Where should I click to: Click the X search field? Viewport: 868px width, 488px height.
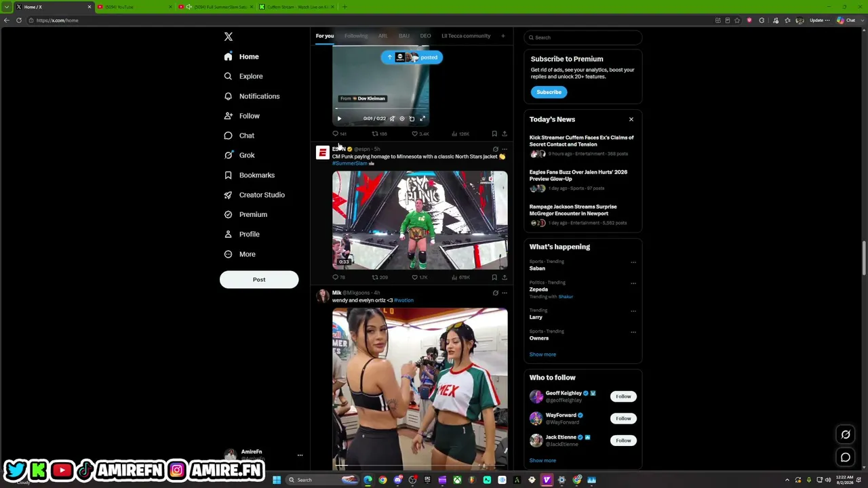pyautogui.click(x=583, y=37)
